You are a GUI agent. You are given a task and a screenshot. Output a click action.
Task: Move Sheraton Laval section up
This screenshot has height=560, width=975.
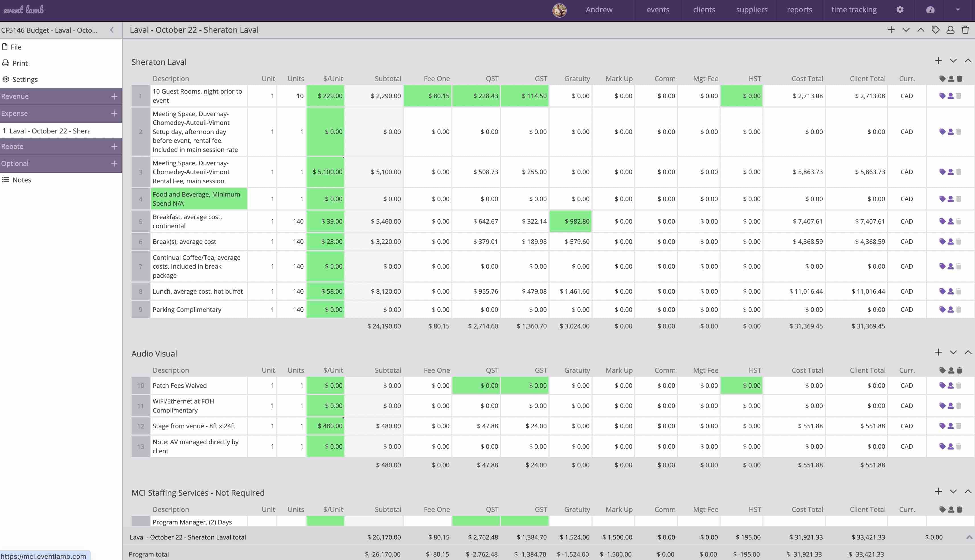pos(968,61)
